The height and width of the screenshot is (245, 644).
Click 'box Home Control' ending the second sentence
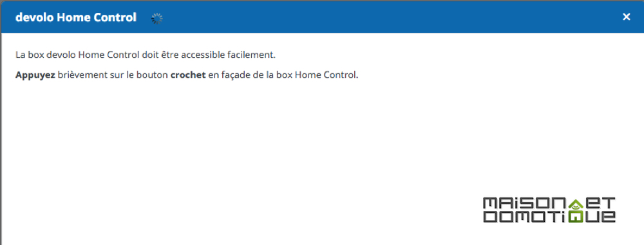(317, 75)
